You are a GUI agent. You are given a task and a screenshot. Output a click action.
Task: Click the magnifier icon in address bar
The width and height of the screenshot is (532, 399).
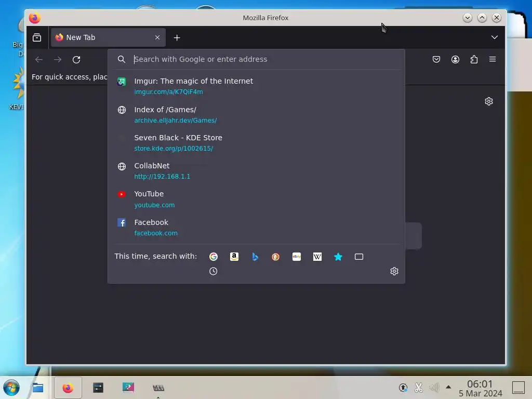tap(122, 59)
